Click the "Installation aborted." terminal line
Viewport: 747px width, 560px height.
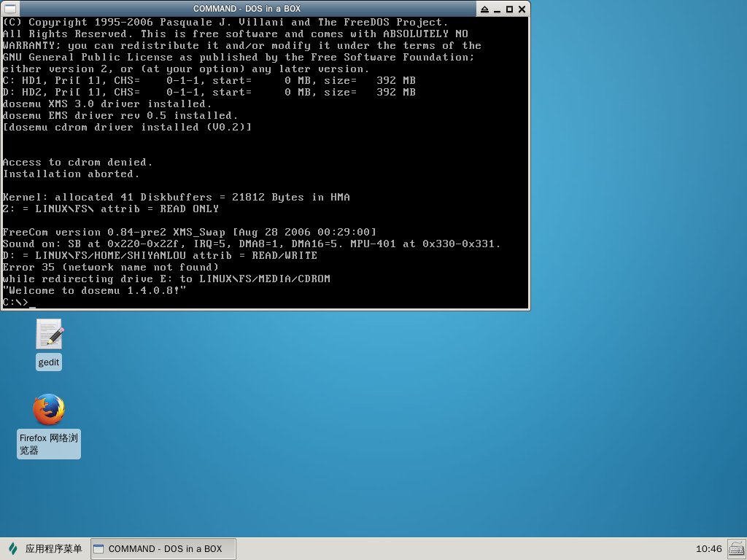pos(71,174)
